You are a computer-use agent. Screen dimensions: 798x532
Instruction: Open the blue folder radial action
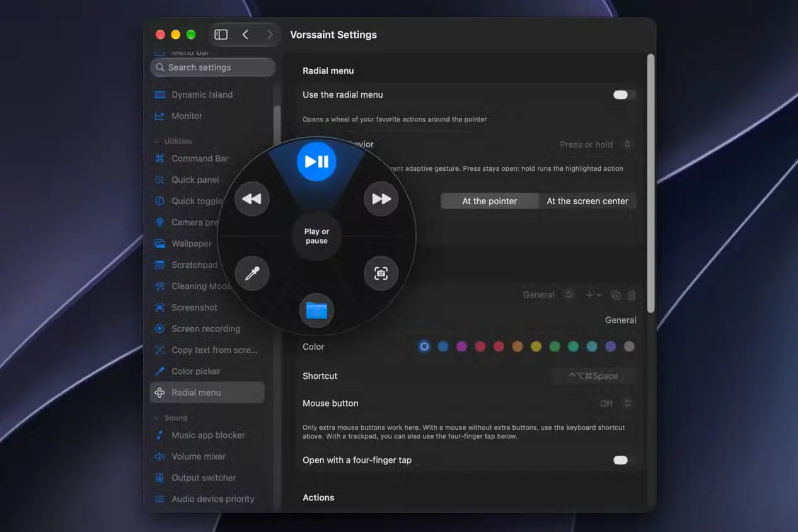point(316,310)
